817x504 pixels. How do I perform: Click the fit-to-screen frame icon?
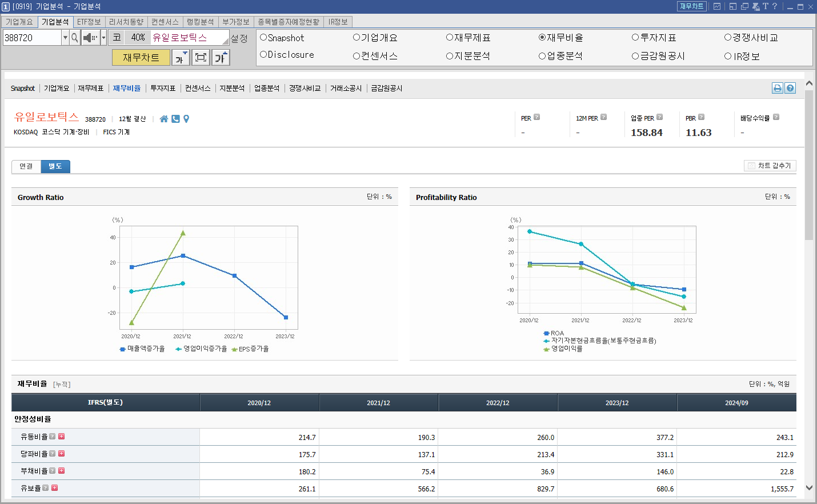coord(201,58)
